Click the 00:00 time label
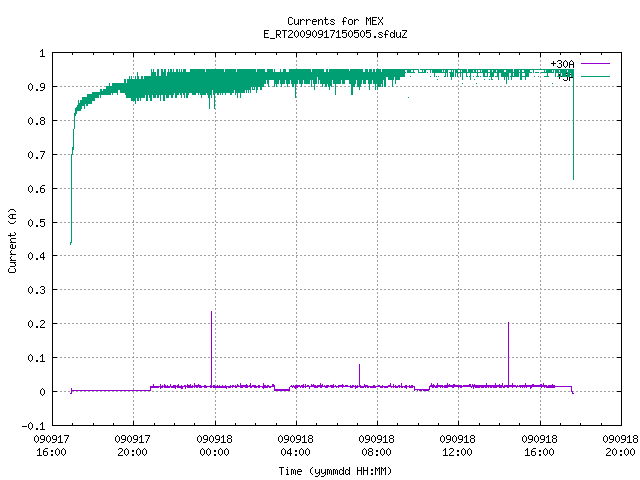Viewport: 640px width, 480px height. 214,452
